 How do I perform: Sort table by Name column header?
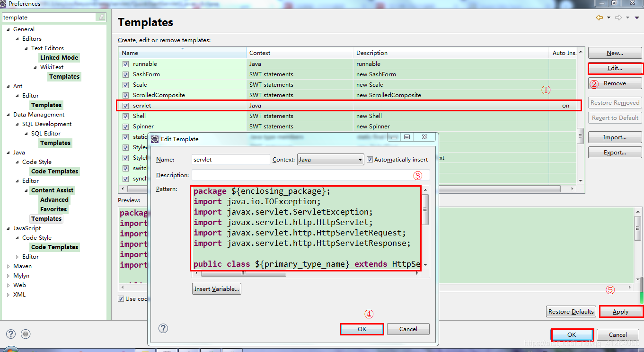pyautogui.click(x=182, y=53)
